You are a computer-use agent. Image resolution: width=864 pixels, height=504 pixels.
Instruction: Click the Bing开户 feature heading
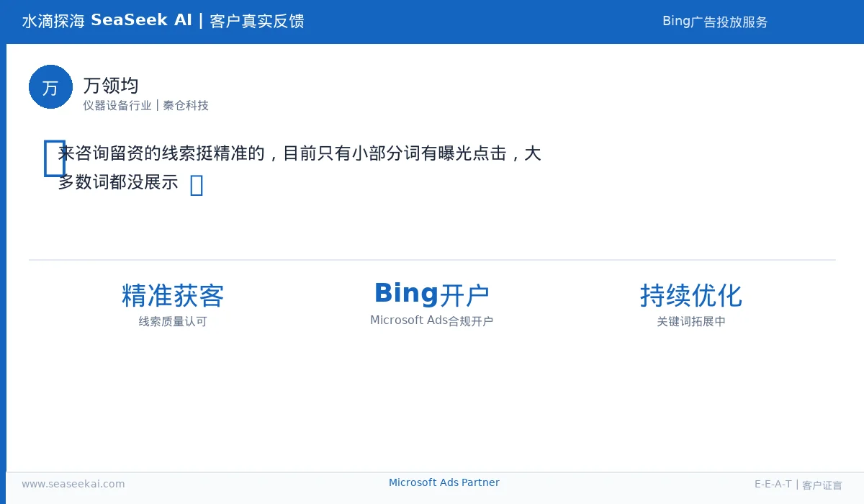coord(431,293)
